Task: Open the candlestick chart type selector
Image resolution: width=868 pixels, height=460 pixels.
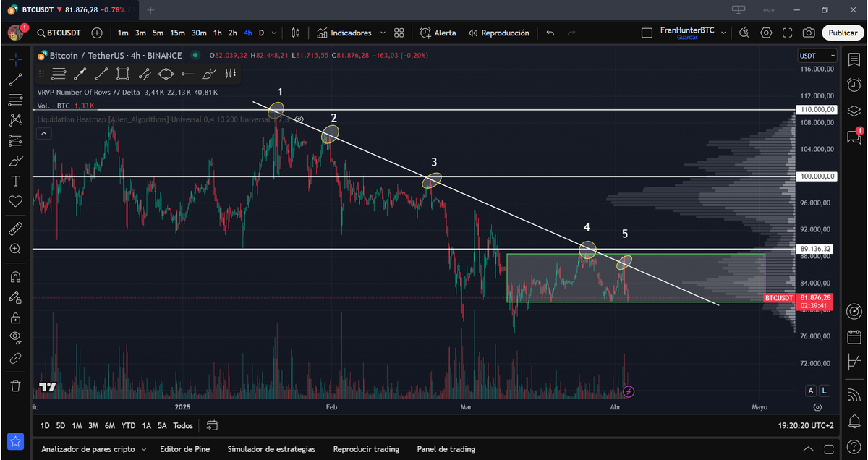Action: pos(295,33)
